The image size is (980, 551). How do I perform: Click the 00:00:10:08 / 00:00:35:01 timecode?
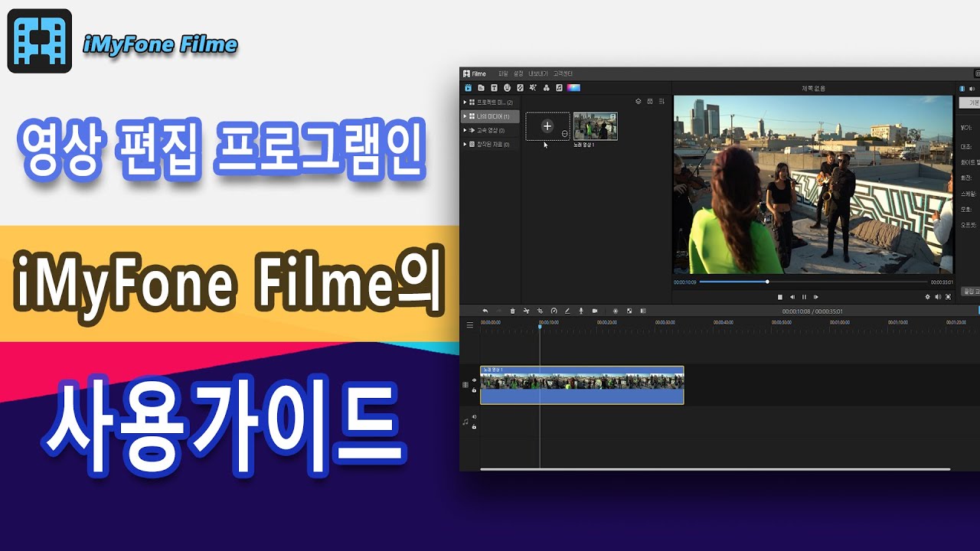coord(812,311)
